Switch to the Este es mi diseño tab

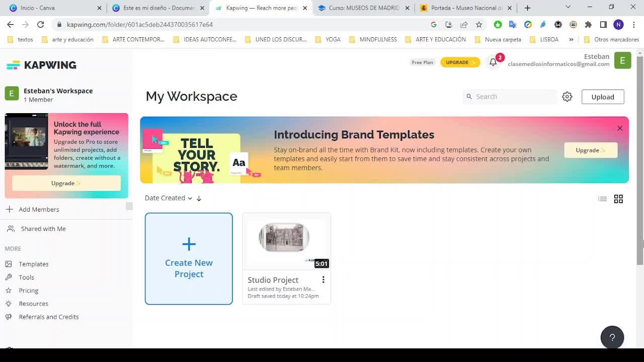click(x=158, y=8)
